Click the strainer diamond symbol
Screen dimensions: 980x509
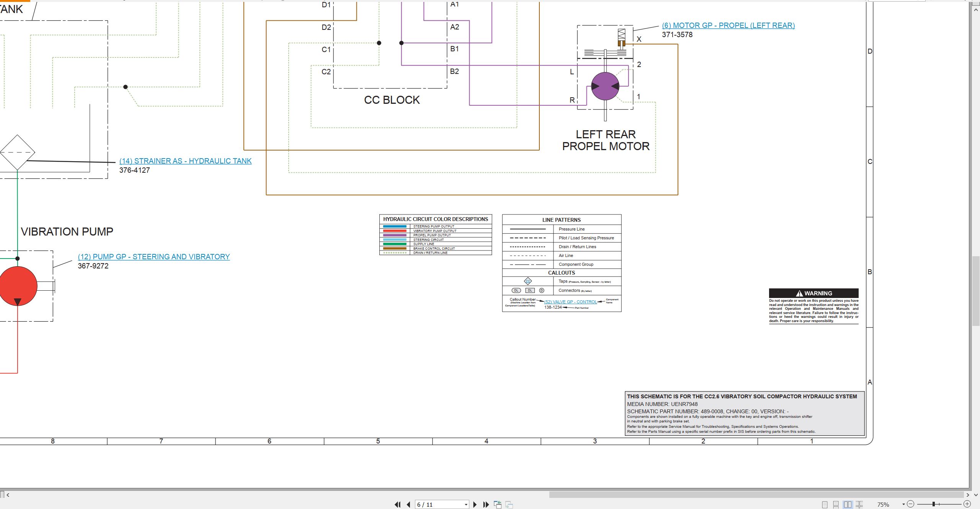[17, 152]
